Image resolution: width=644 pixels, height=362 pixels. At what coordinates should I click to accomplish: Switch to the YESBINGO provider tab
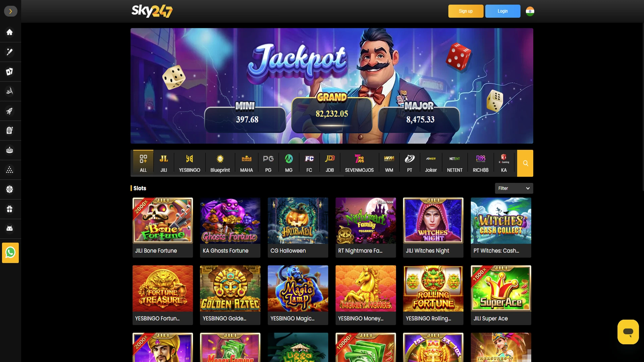tap(190, 163)
